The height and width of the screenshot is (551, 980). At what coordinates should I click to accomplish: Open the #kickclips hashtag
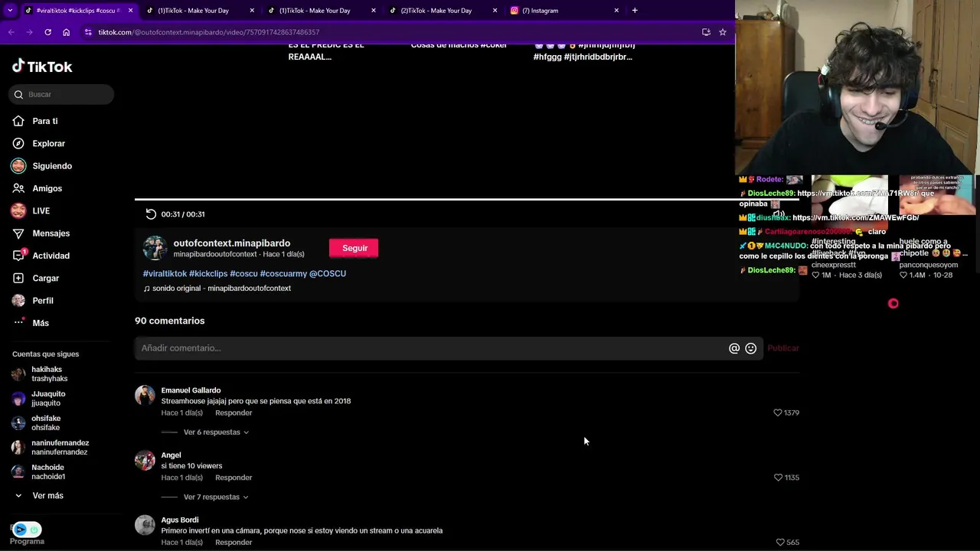coord(208,274)
